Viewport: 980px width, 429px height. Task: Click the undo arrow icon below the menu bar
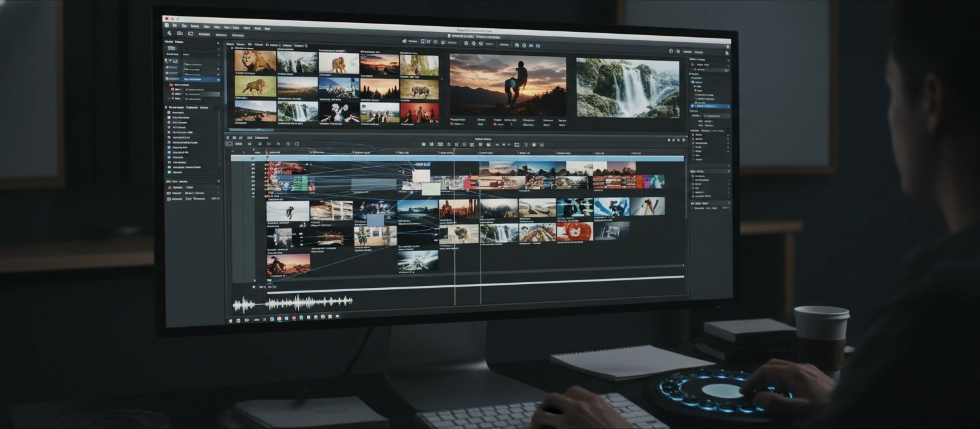[x=191, y=33]
